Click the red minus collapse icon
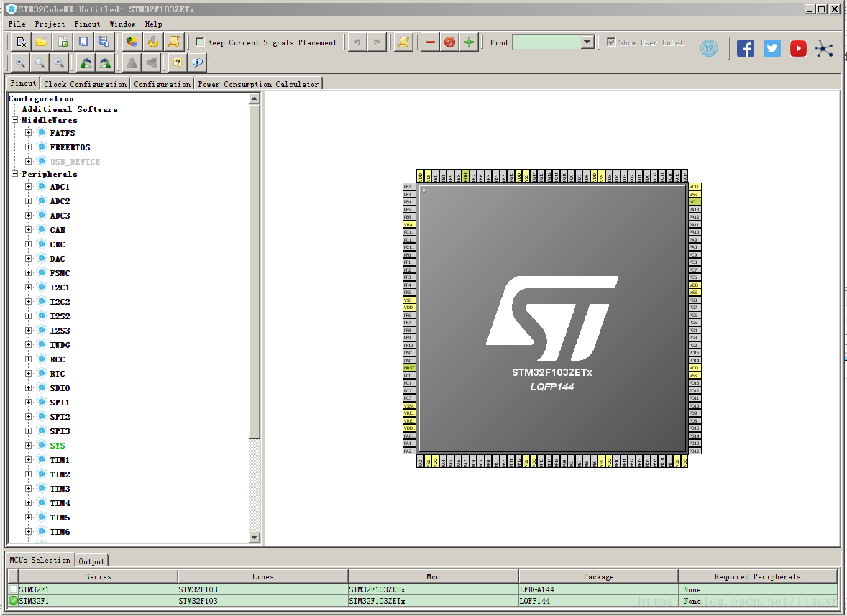Screen dimensions: 847x616 click(x=430, y=42)
